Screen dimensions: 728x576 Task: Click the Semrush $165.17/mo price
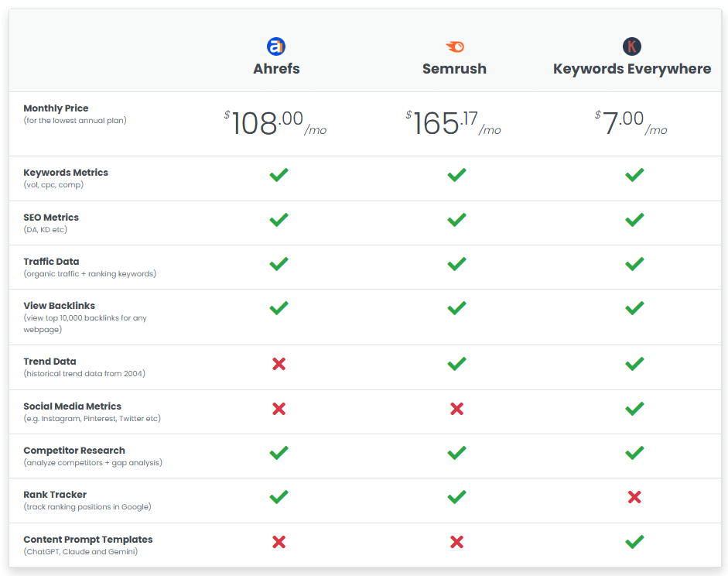(453, 123)
